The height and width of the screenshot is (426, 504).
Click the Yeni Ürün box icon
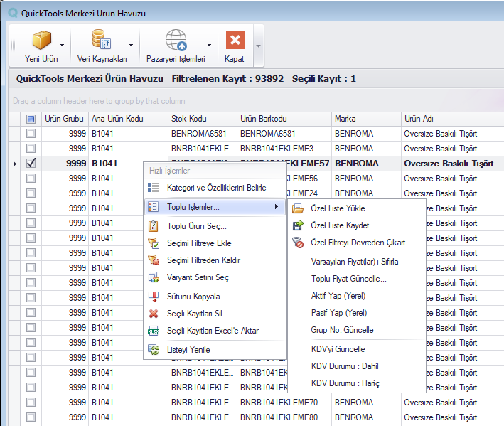tap(41, 41)
